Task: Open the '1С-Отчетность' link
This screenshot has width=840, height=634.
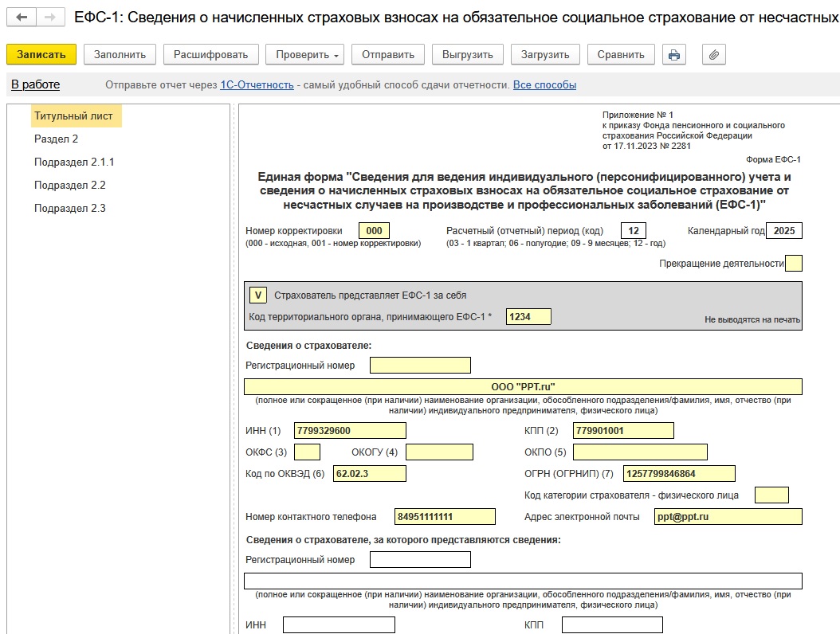Action: click(257, 84)
